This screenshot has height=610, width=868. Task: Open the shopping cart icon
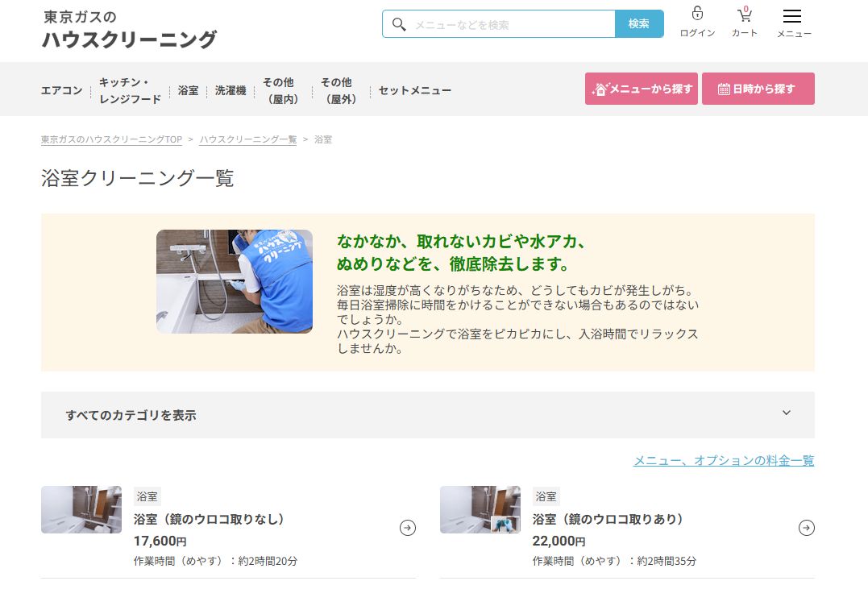[x=743, y=15]
